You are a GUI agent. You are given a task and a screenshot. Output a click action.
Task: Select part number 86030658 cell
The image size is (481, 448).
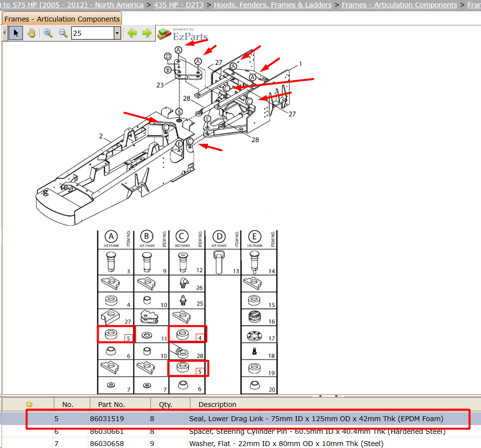click(x=107, y=444)
